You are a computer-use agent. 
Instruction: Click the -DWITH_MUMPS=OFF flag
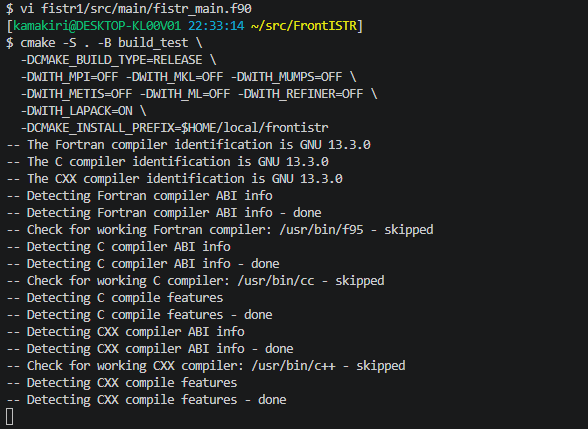coord(286,77)
